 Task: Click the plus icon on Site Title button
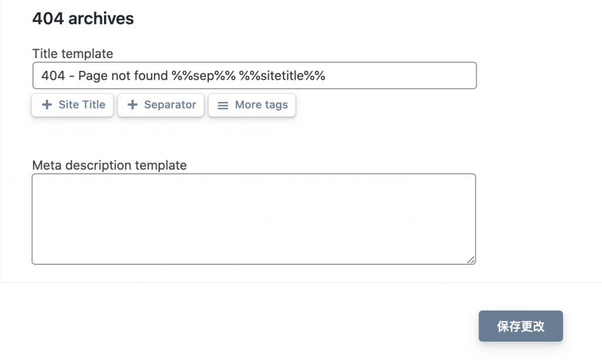click(47, 105)
